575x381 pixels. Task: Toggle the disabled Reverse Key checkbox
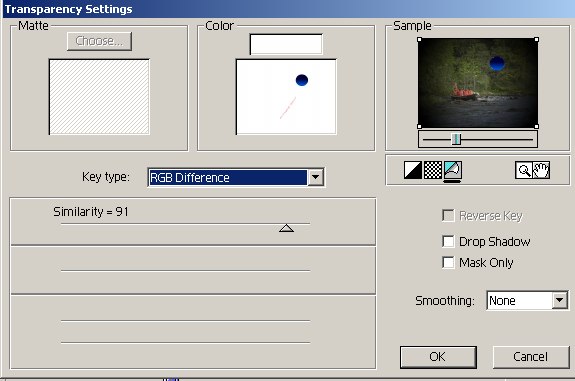pos(448,216)
